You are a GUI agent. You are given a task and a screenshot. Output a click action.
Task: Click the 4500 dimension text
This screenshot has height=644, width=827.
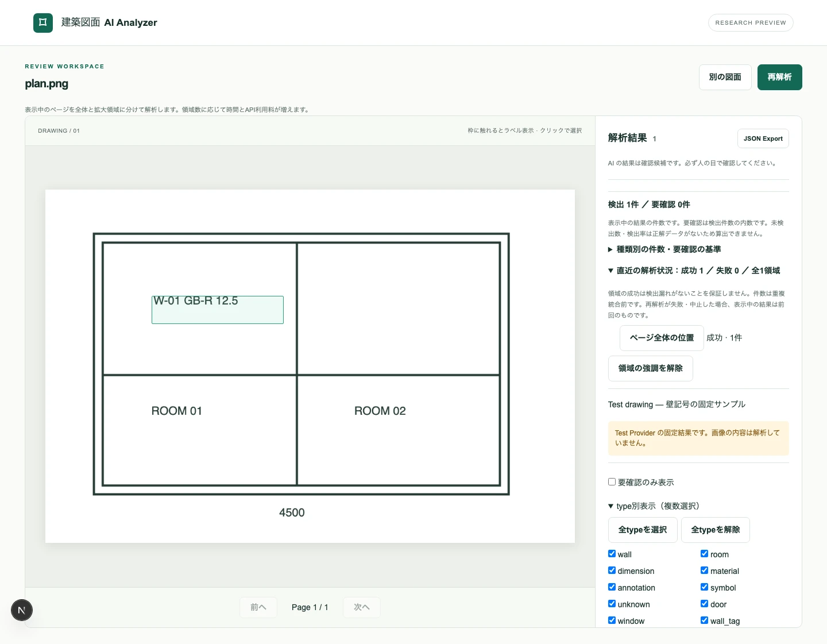point(292,512)
